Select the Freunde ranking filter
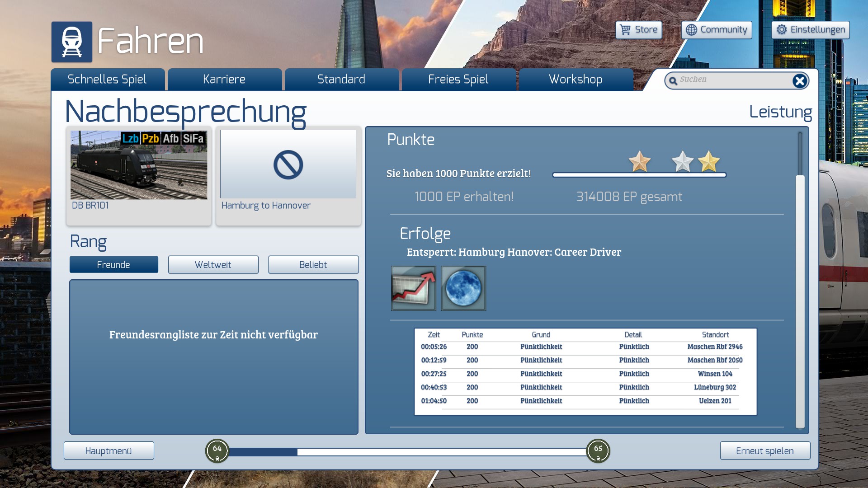This screenshot has width=868, height=488. coord(114,265)
